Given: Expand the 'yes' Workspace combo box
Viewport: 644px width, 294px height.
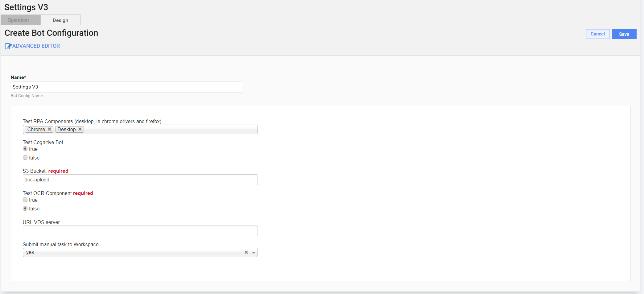Looking at the screenshot, I should (140, 252).
